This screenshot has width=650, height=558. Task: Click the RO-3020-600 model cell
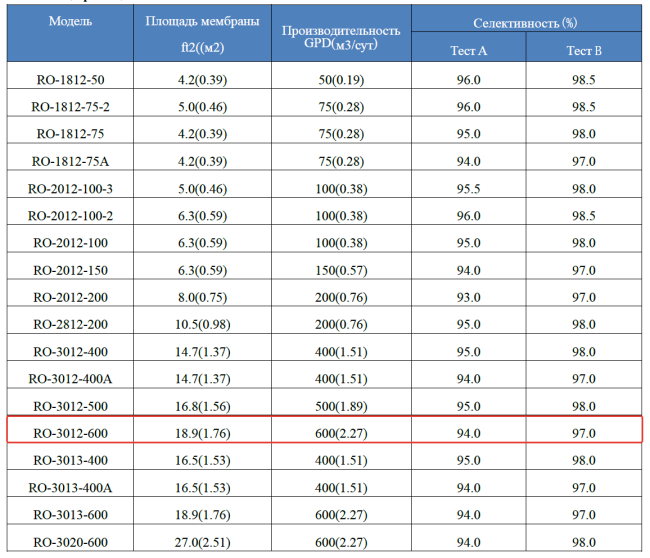[x=71, y=542]
